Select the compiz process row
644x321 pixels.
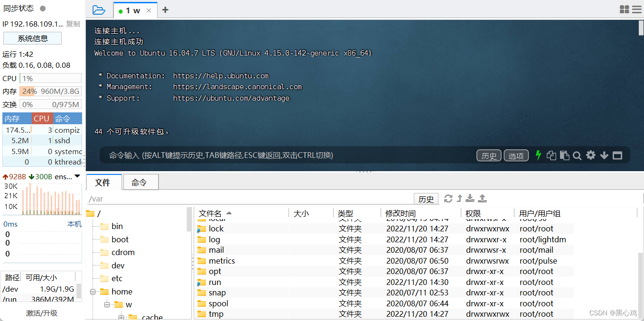[42, 130]
